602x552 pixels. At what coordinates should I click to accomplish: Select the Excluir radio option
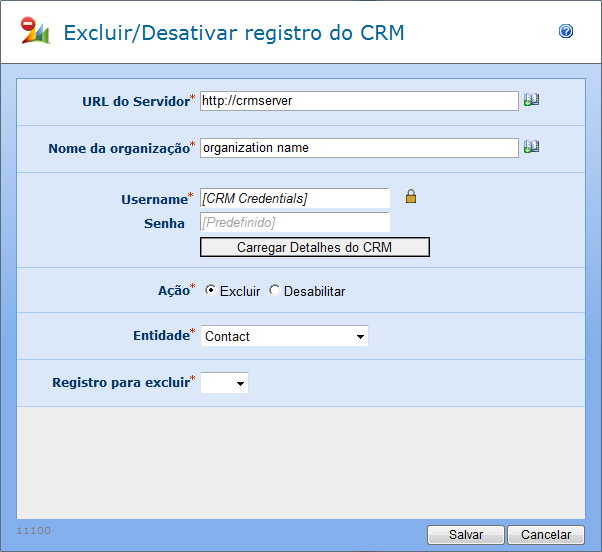tap(210, 291)
